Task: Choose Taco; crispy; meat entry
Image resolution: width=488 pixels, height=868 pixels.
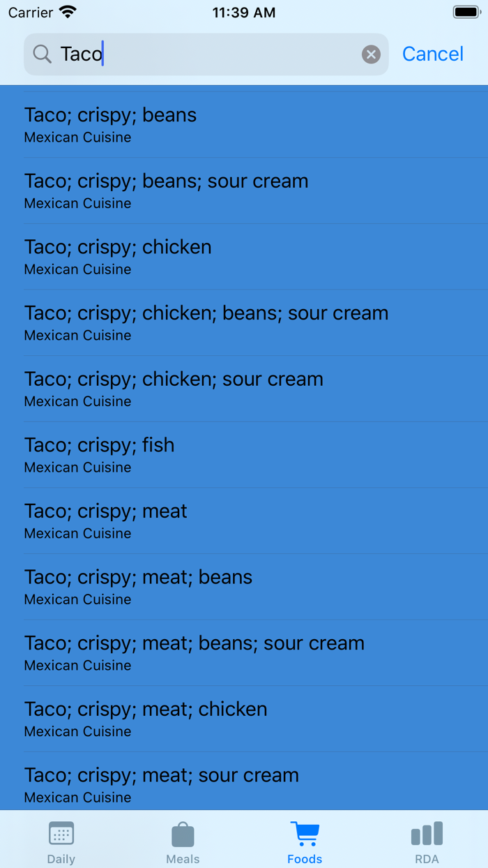Action: coord(244,521)
